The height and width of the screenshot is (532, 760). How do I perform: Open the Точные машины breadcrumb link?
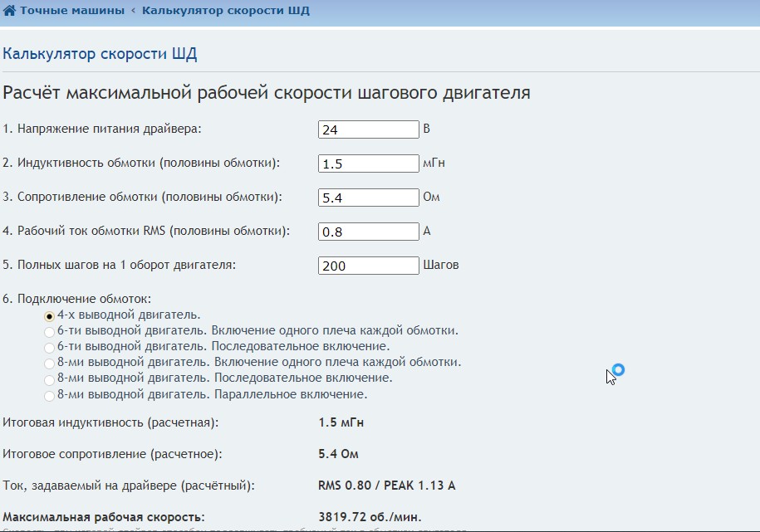tap(71, 11)
